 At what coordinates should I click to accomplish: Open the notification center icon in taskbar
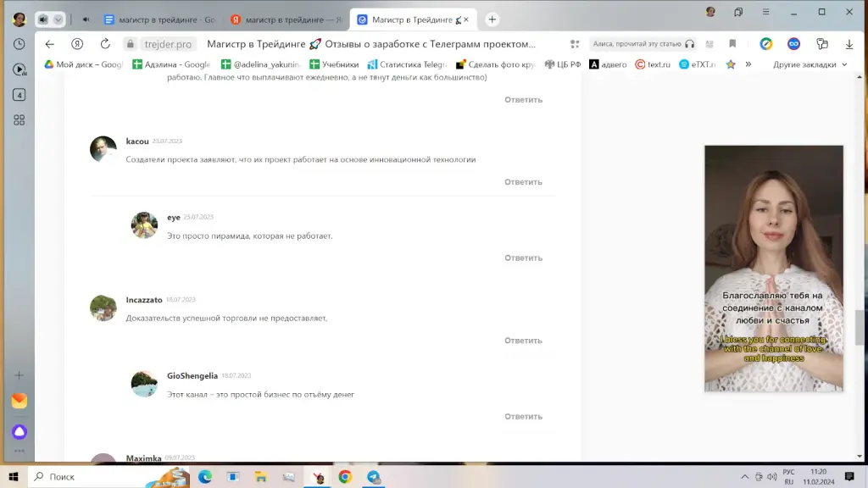(849, 476)
